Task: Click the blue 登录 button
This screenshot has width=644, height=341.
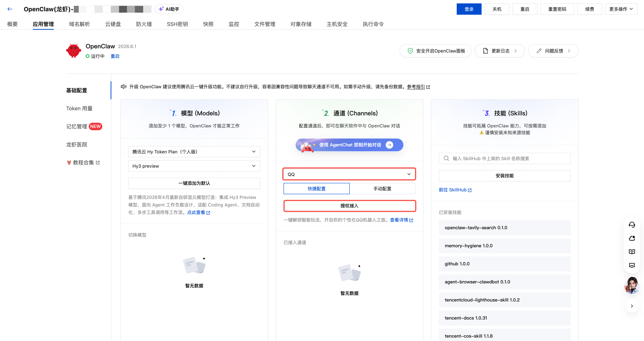Action: tap(469, 9)
